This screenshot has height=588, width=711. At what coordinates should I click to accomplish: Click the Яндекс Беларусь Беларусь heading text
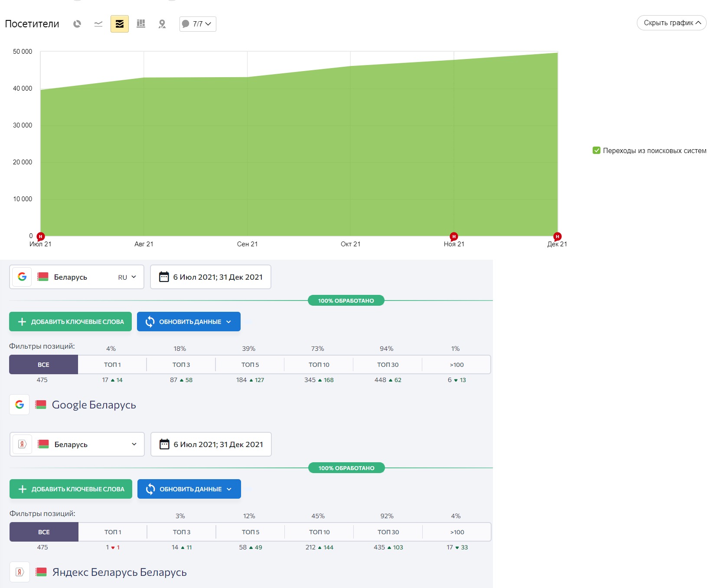120,572
